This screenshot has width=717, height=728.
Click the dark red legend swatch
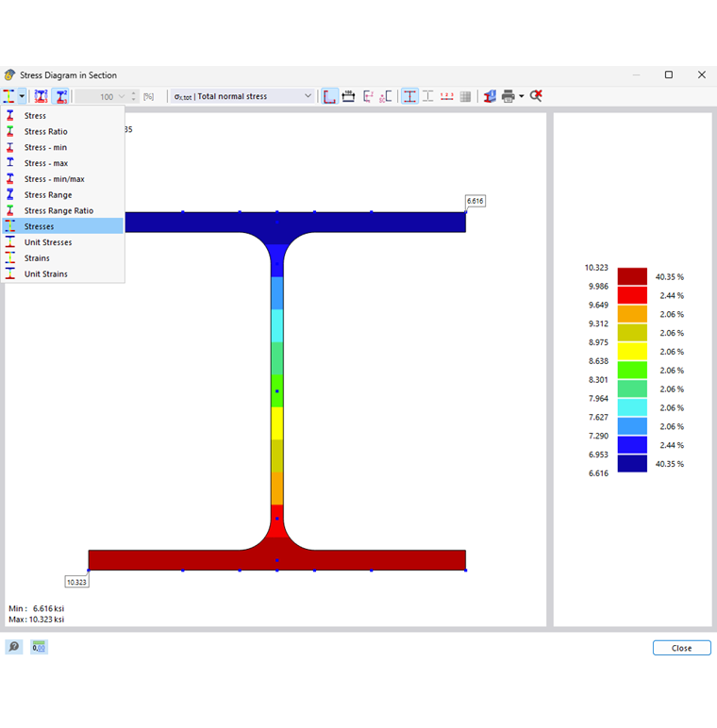(x=632, y=276)
